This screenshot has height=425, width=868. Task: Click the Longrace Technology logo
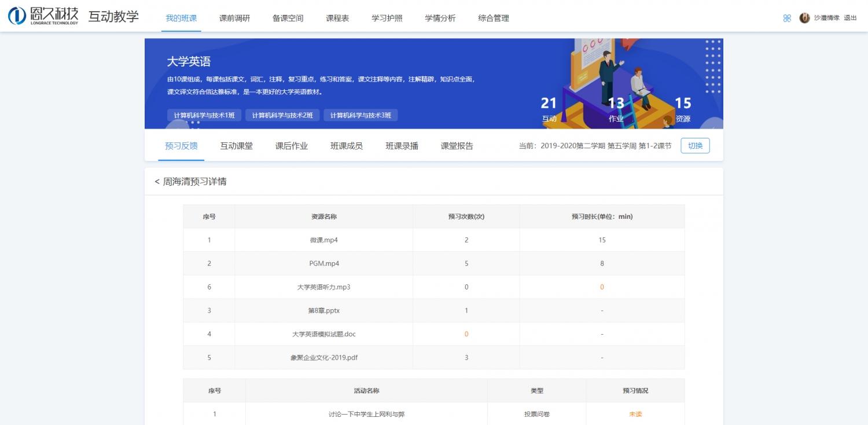(x=43, y=16)
